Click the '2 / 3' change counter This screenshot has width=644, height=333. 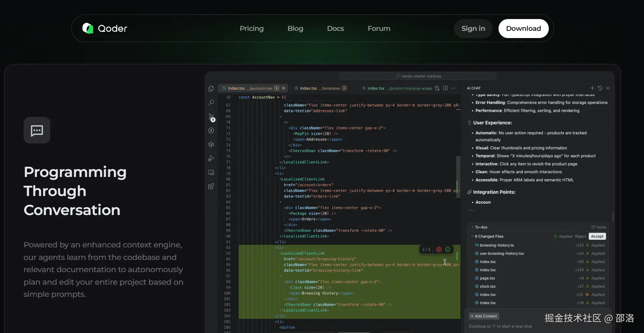tap(426, 250)
